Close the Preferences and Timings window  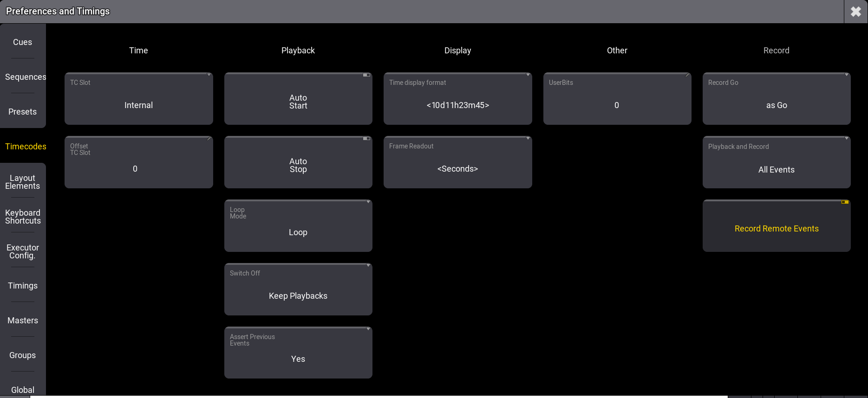(855, 12)
